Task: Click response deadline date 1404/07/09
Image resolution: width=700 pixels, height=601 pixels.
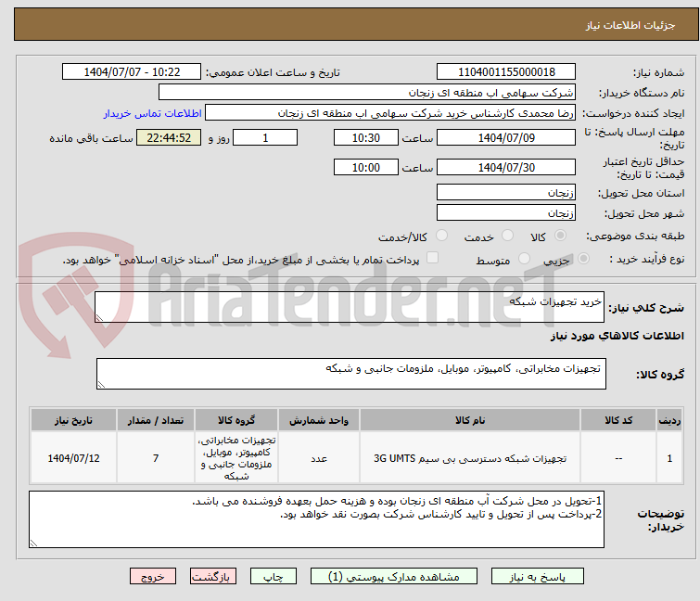Action: click(x=506, y=137)
